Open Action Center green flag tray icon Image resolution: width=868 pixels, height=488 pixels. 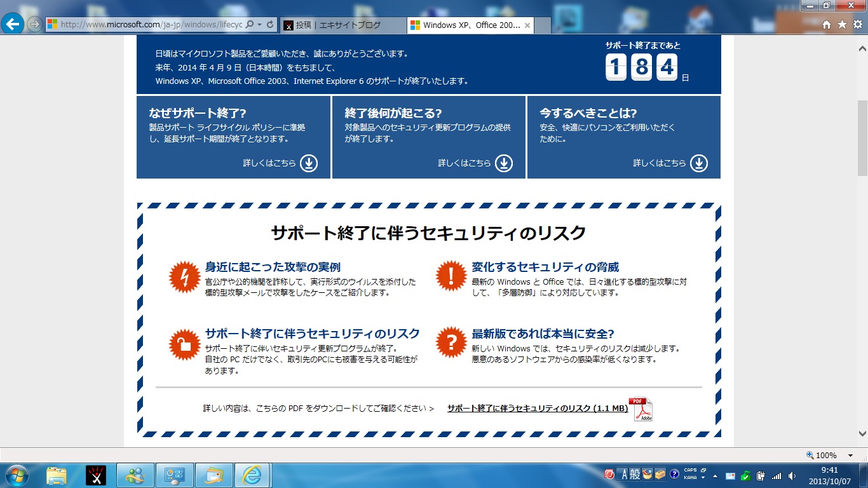pos(745,475)
